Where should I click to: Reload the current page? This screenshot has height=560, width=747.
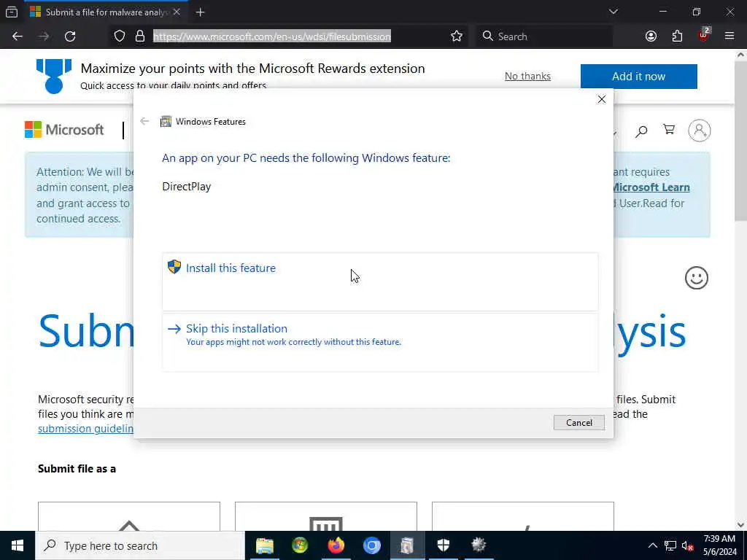tap(70, 36)
